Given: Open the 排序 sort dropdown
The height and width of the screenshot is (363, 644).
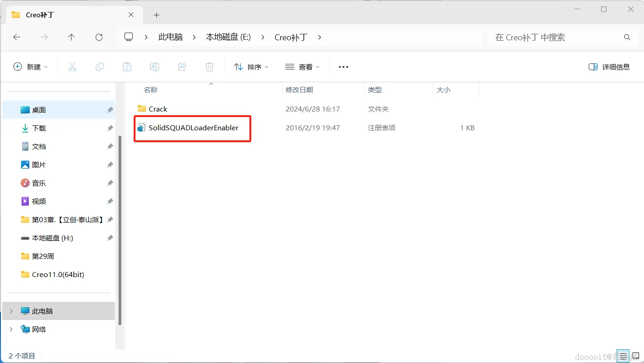Looking at the screenshot, I should pyautogui.click(x=251, y=67).
